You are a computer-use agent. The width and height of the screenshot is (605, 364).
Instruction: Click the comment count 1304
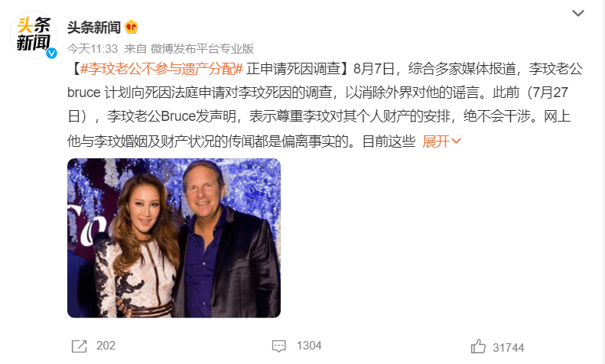point(309,346)
